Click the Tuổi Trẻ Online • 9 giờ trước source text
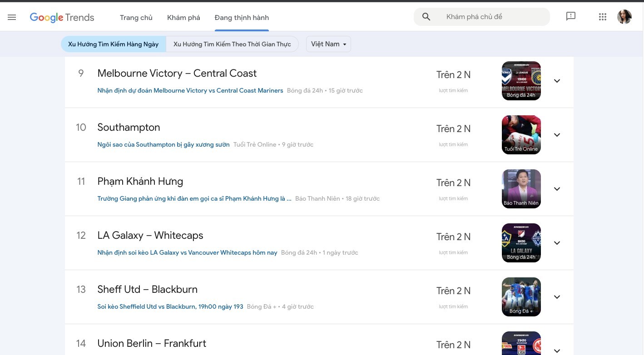The height and width of the screenshot is (355, 644). pyautogui.click(x=273, y=144)
